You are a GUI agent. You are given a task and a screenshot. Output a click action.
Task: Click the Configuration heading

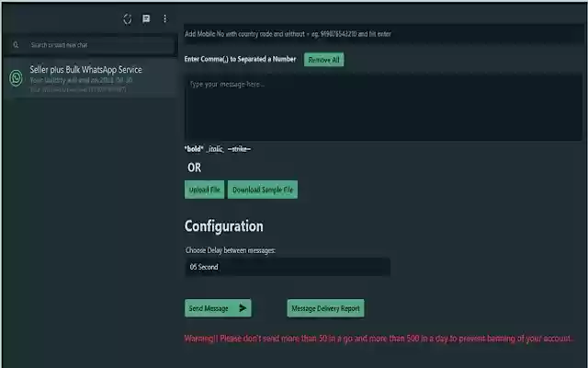pos(224,226)
